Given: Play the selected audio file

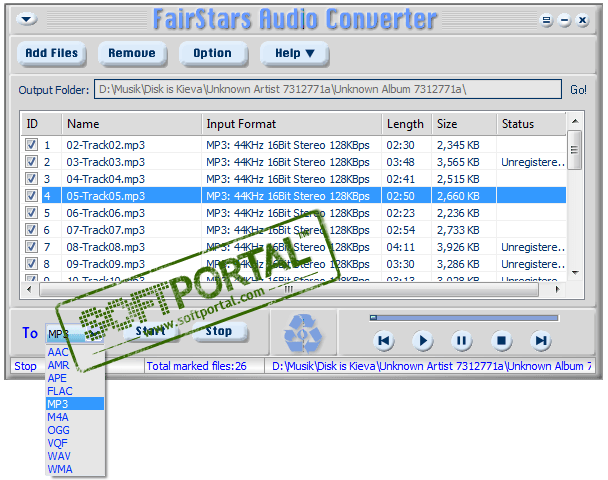Looking at the screenshot, I should [x=423, y=341].
